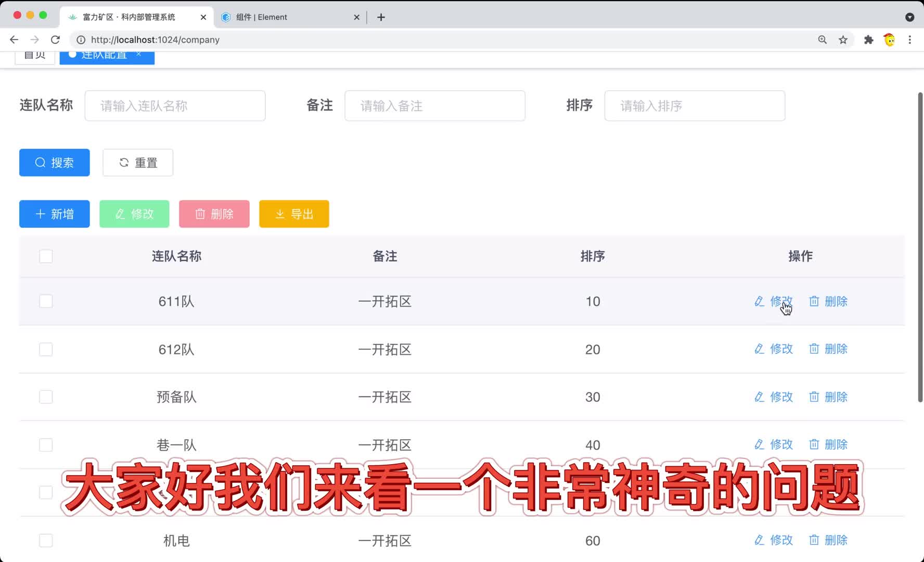Focus the 排序 search input

[695, 106]
